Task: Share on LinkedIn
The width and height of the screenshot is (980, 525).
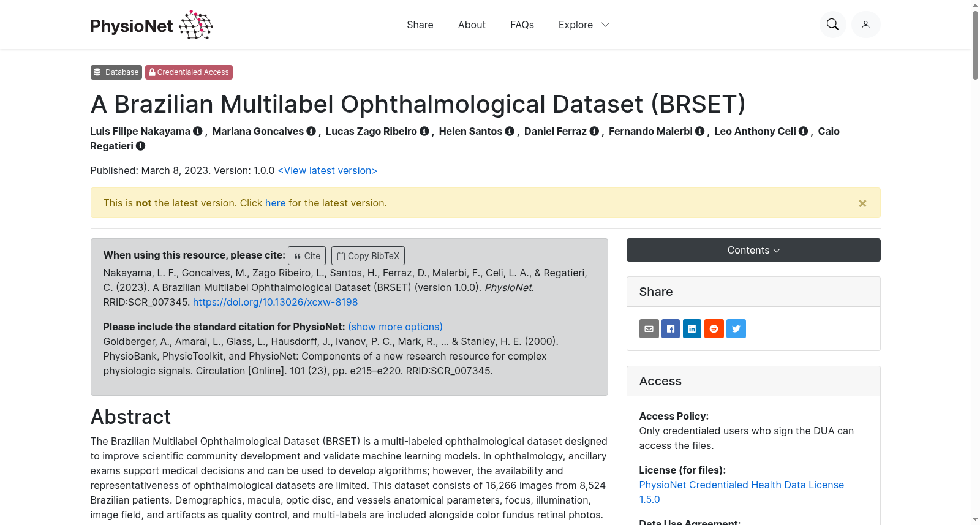Action: 692,329
